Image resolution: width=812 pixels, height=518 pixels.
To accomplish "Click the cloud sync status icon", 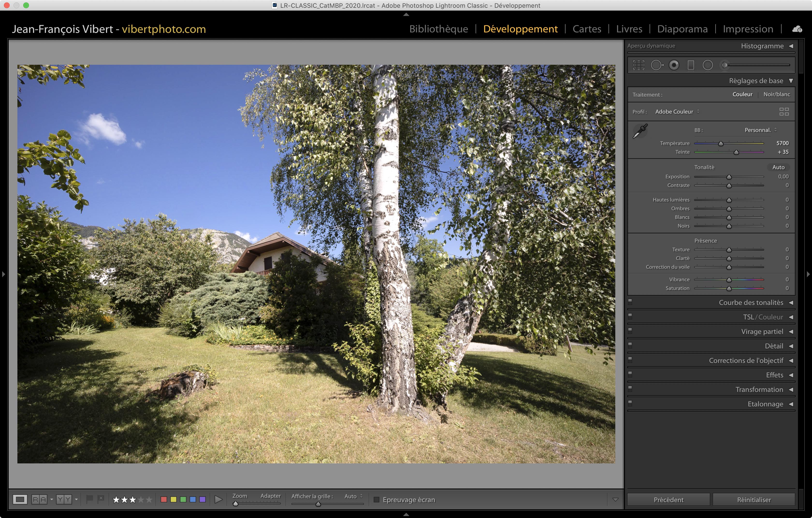I will pyautogui.click(x=797, y=29).
